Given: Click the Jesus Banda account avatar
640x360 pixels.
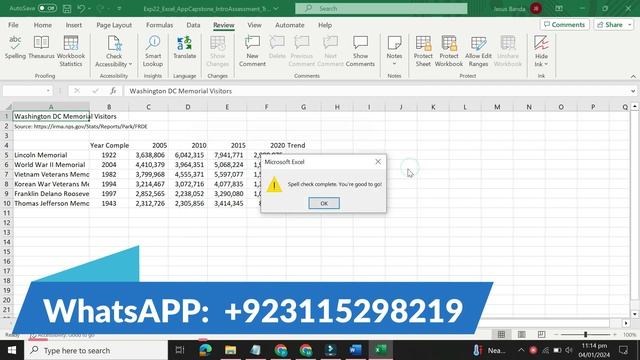Looking at the screenshot, I should [536, 9].
